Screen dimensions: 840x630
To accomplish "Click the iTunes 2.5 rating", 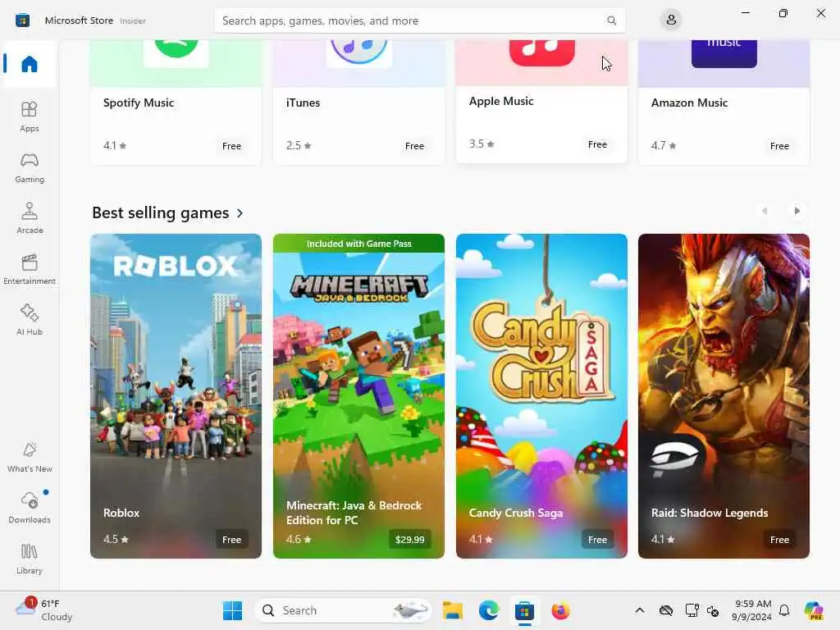I will coord(299,146).
